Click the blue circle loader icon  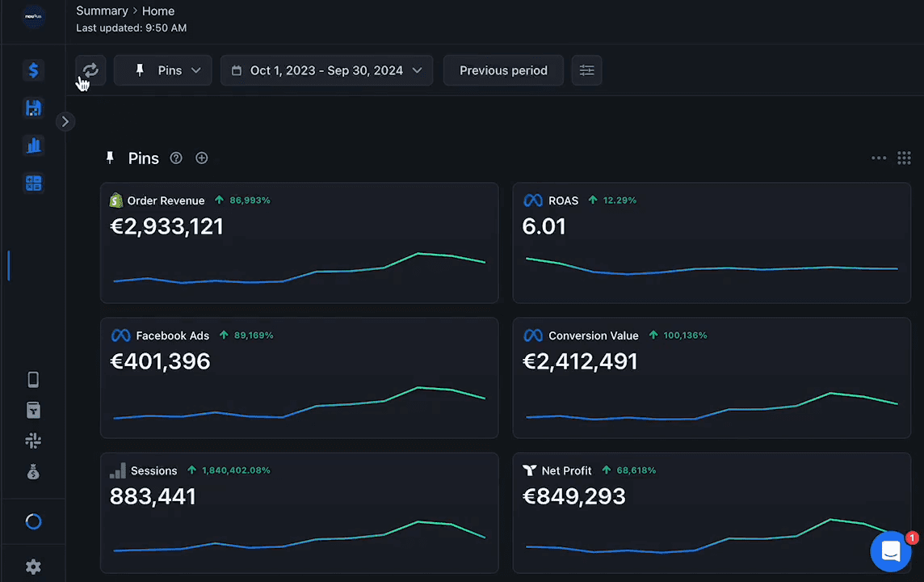(x=34, y=521)
